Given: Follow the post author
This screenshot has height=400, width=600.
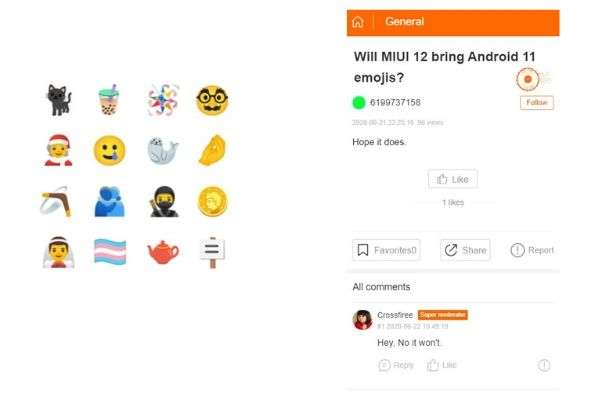Looking at the screenshot, I should [536, 103].
